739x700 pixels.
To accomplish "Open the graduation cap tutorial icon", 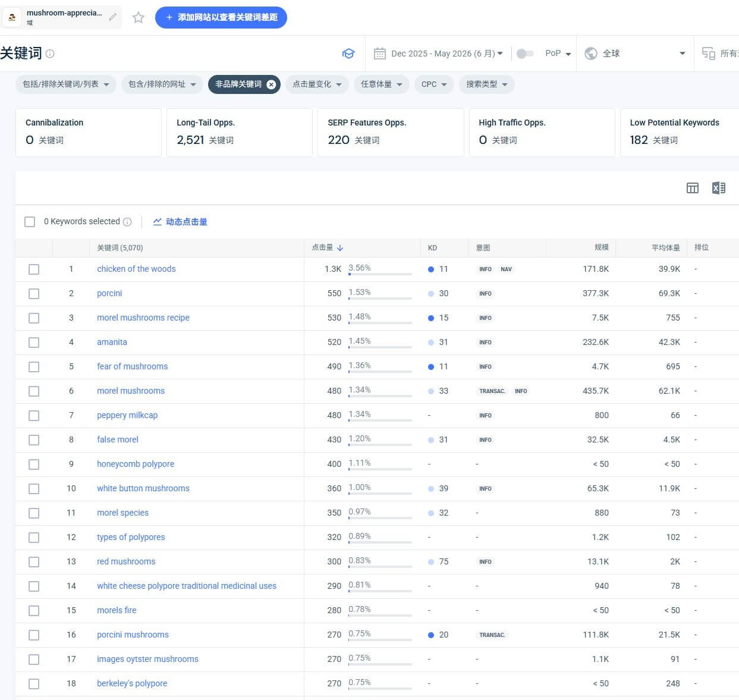I will pyautogui.click(x=348, y=54).
